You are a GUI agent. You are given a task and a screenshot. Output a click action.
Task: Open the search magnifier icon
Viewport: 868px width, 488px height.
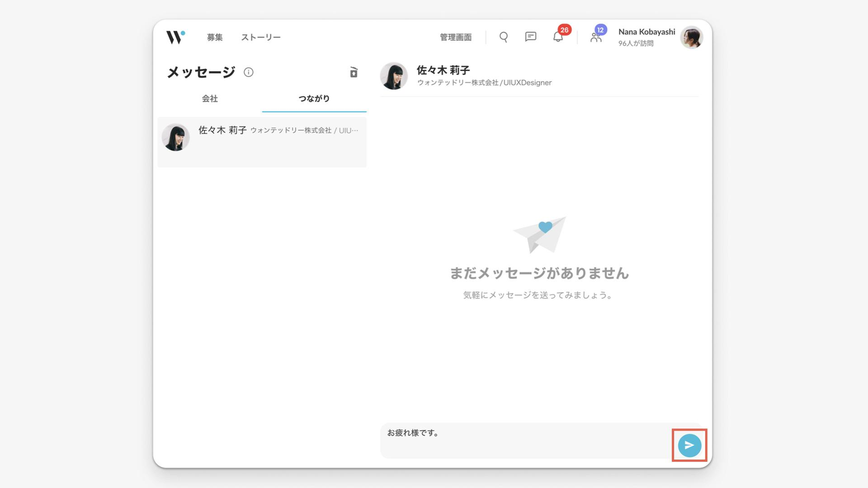(503, 37)
